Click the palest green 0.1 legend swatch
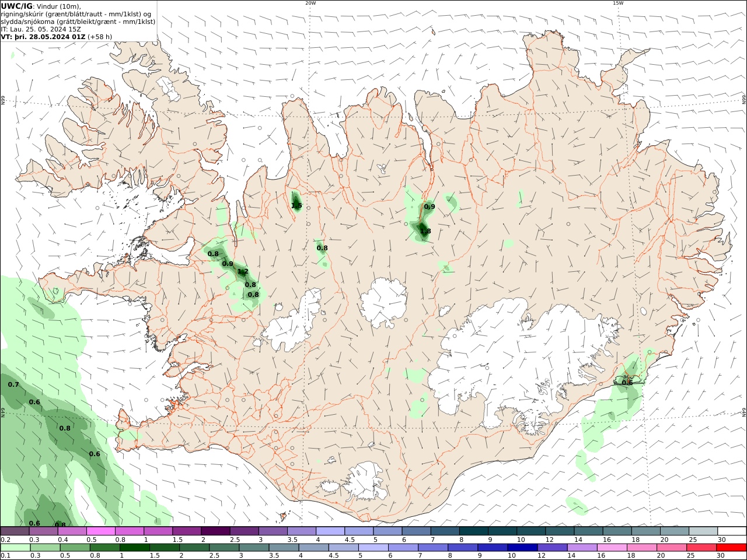This screenshot has width=747, height=560. click(x=16, y=548)
